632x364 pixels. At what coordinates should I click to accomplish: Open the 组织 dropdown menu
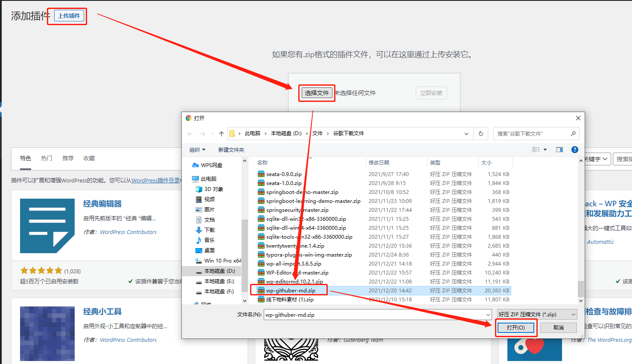197,150
